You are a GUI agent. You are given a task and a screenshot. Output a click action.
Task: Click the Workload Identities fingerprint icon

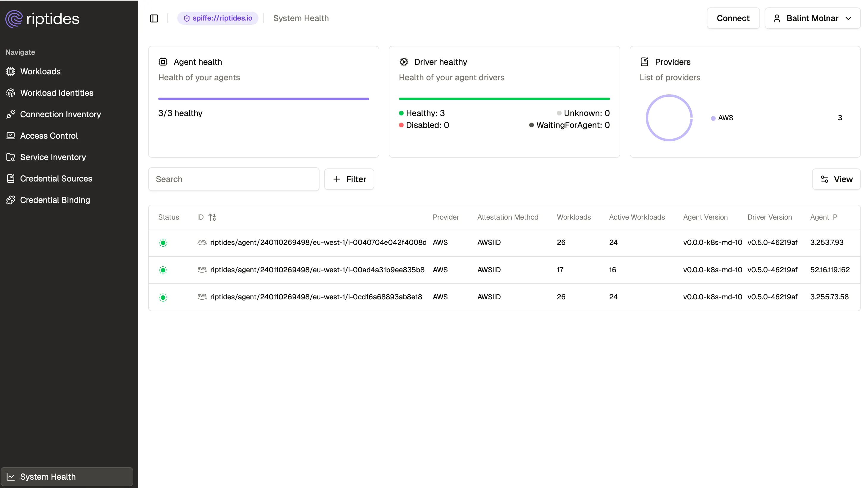(x=10, y=93)
